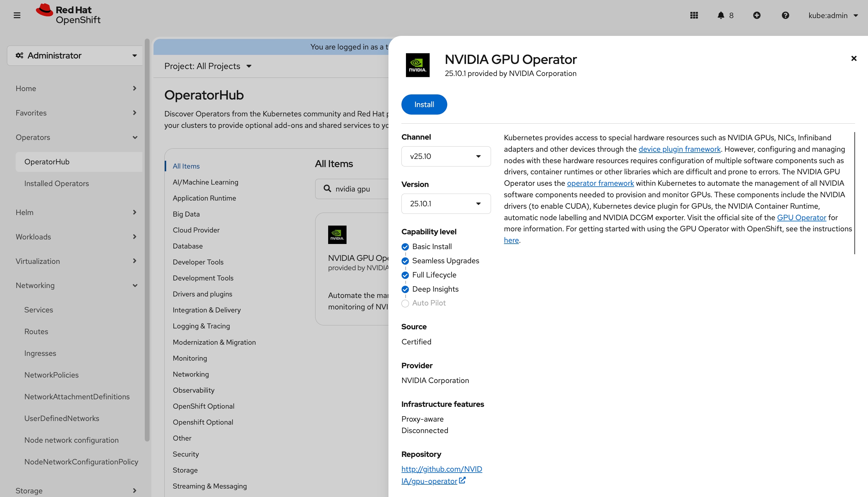Toggle the hamburger navigation menu

17,15
